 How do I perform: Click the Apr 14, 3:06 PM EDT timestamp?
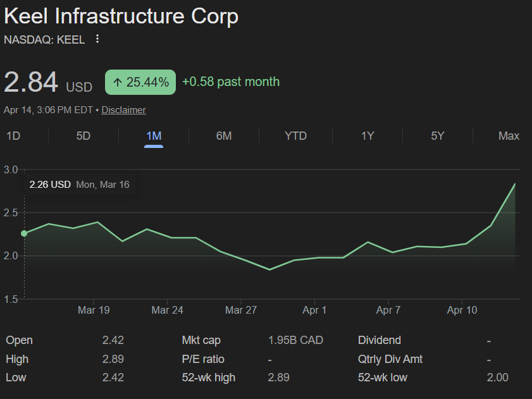click(48, 110)
